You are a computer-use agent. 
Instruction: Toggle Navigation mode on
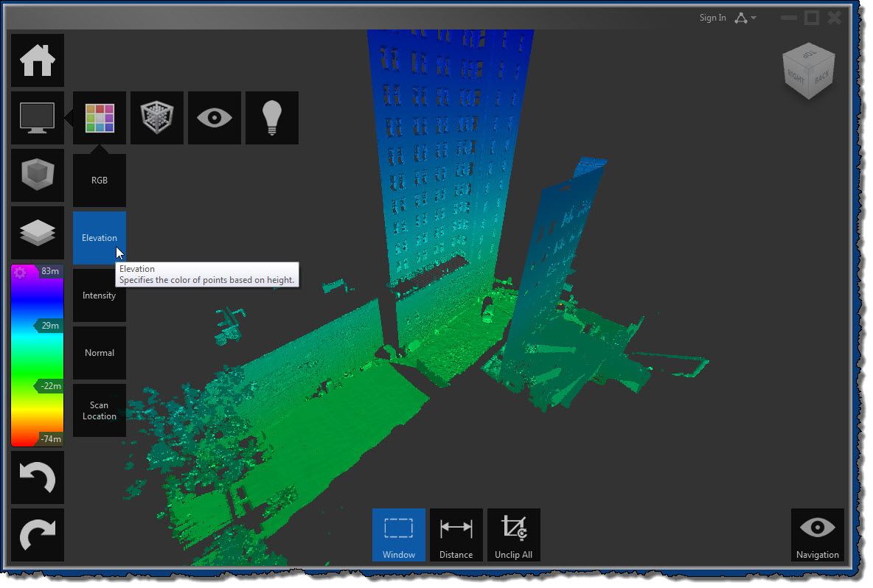pyautogui.click(x=818, y=534)
